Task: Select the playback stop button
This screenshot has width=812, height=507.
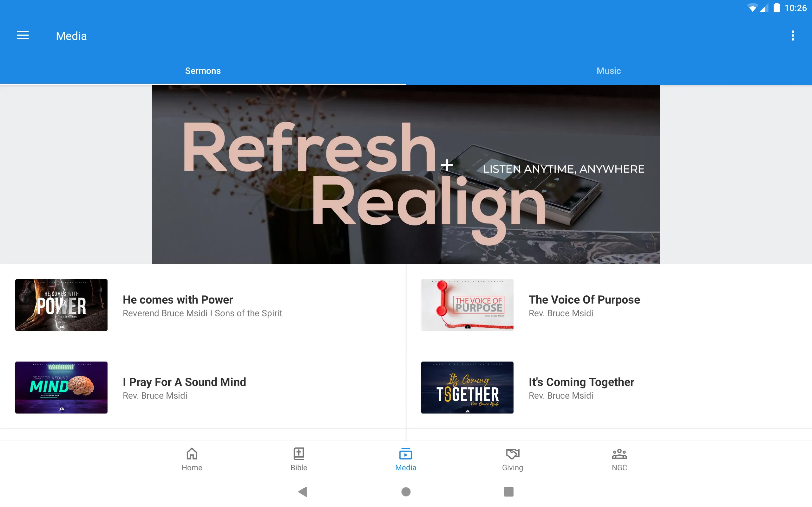Action: (507, 492)
